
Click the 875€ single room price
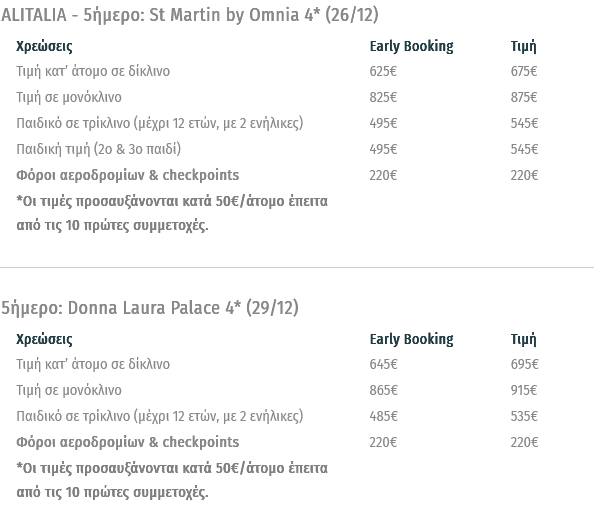(524, 97)
